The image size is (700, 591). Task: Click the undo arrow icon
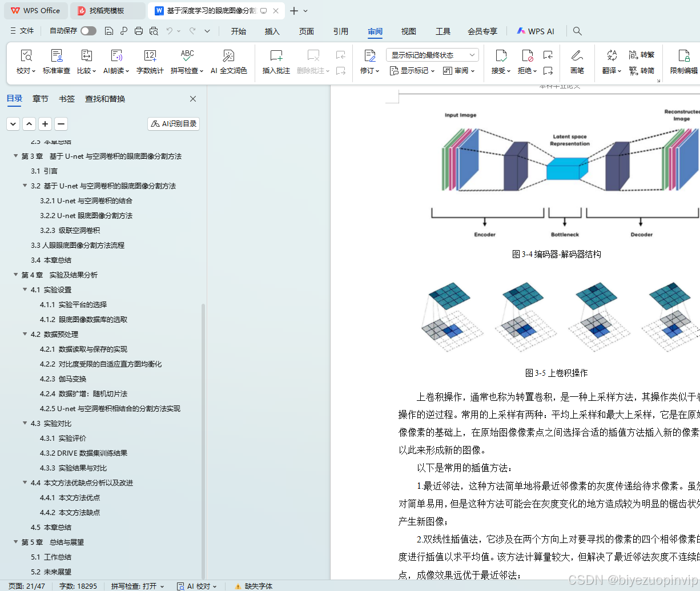coord(170,31)
